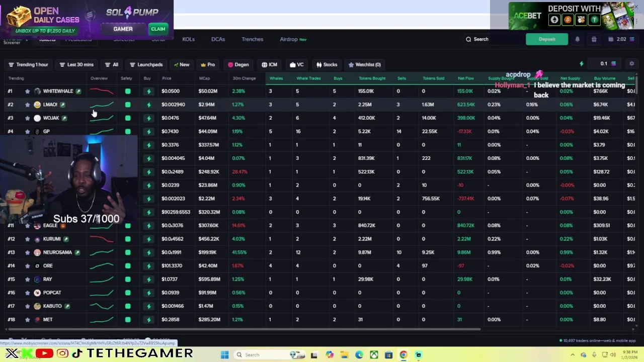Star WHITEWHALE to add to watchlist

[27, 91]
